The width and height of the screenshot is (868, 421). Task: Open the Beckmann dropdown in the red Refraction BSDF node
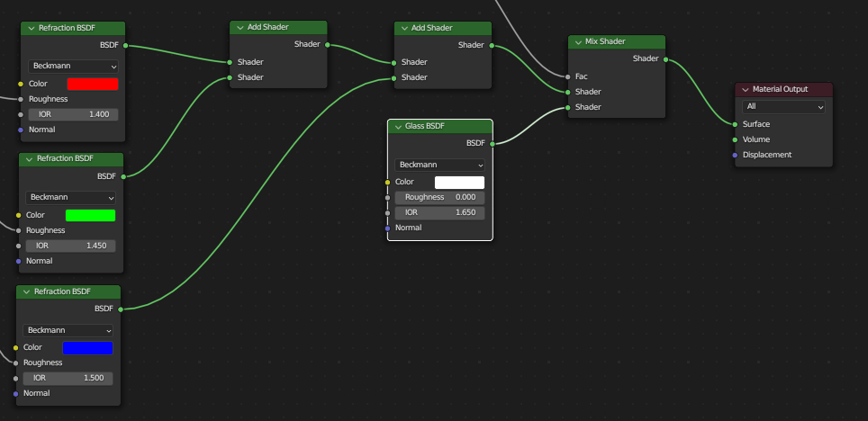74,67
